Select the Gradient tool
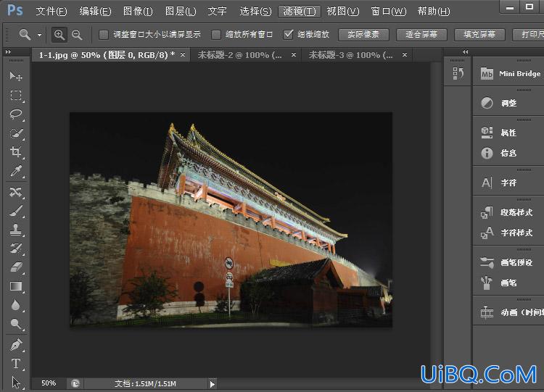The height and width of the screenshot is (392, 544). (16, 286)
